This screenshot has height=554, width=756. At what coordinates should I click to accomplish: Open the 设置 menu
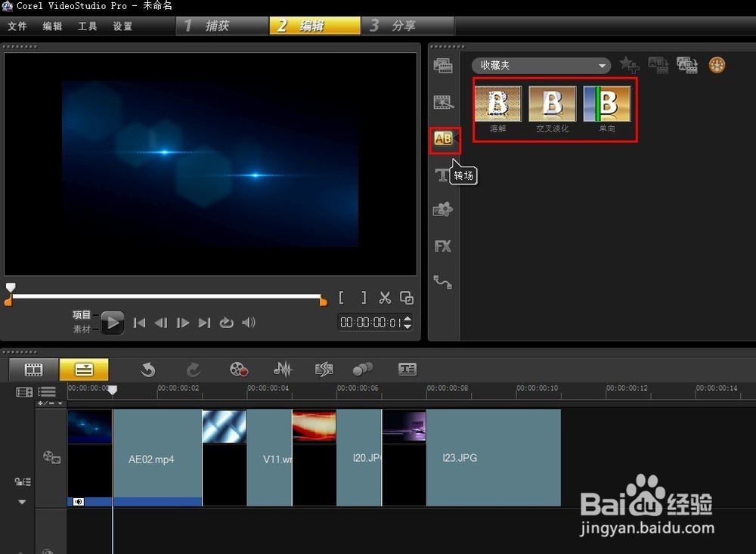click(122, 26)
